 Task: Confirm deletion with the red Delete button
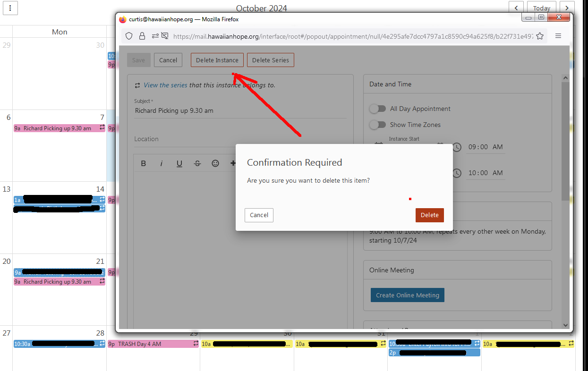429,215
